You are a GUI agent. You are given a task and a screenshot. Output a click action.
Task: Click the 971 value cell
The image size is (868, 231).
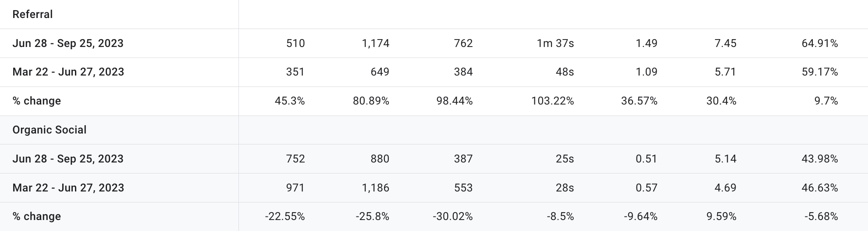tap(295, 188)
